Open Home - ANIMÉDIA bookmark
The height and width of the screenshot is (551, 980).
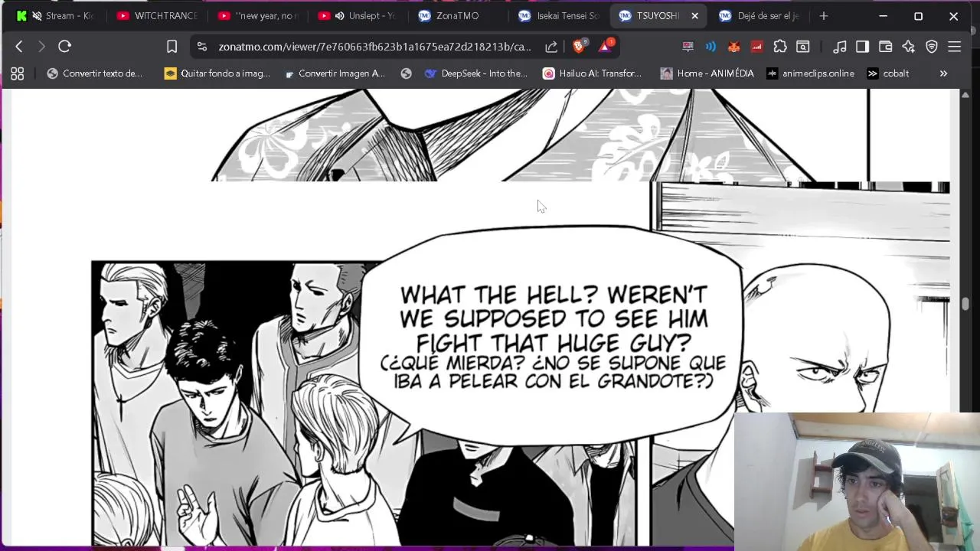[x=707, y=73]
